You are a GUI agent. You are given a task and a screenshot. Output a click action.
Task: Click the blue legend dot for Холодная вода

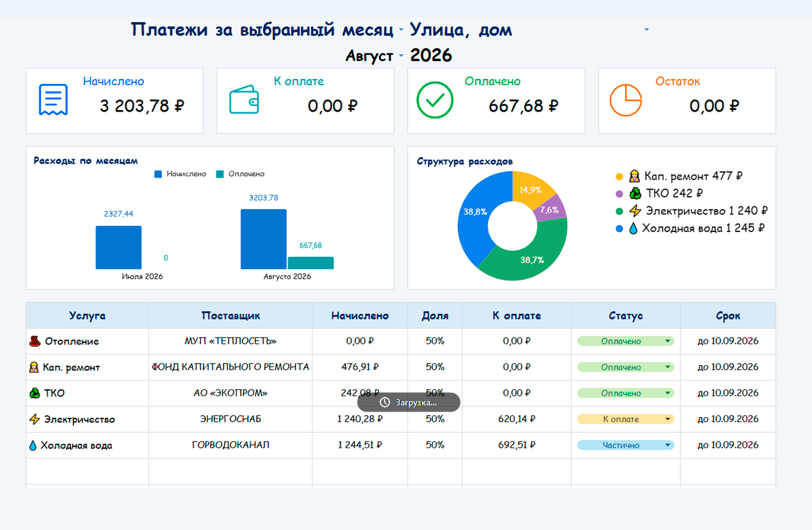619,229
